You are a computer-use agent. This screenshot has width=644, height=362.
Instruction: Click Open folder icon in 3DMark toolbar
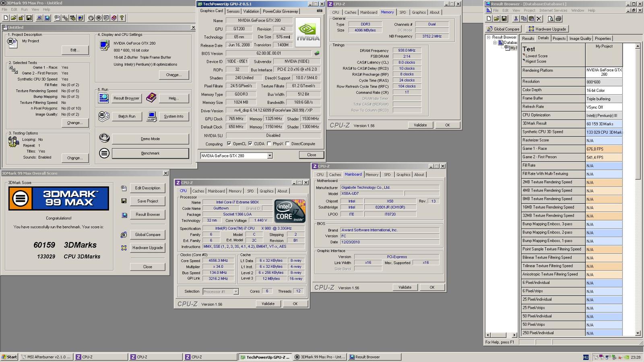click(x=13, y=18)
